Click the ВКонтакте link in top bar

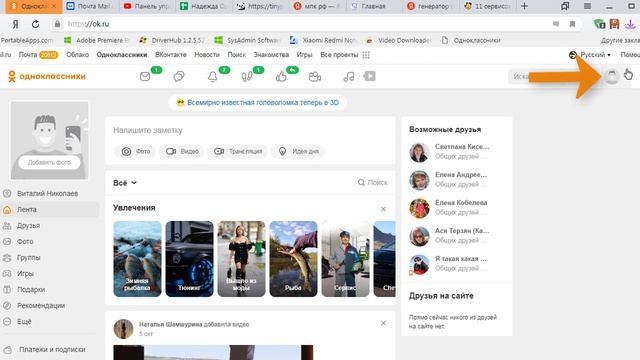point(171,55)
